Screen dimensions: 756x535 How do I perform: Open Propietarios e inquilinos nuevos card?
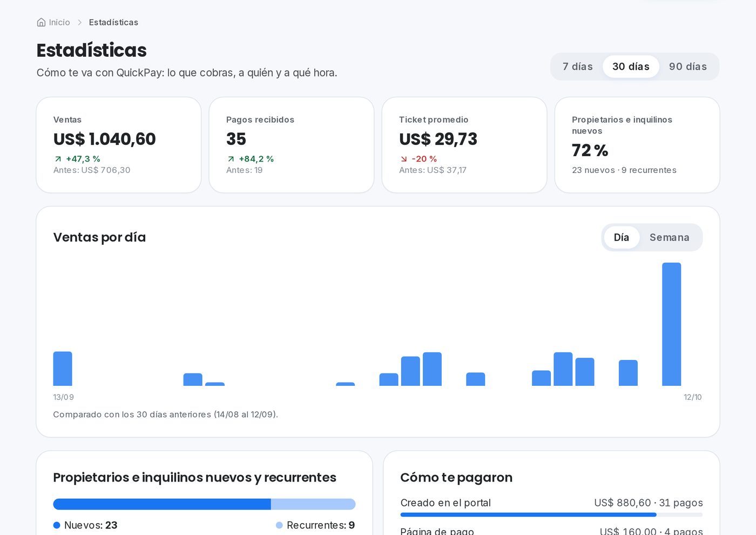(637, 145)
